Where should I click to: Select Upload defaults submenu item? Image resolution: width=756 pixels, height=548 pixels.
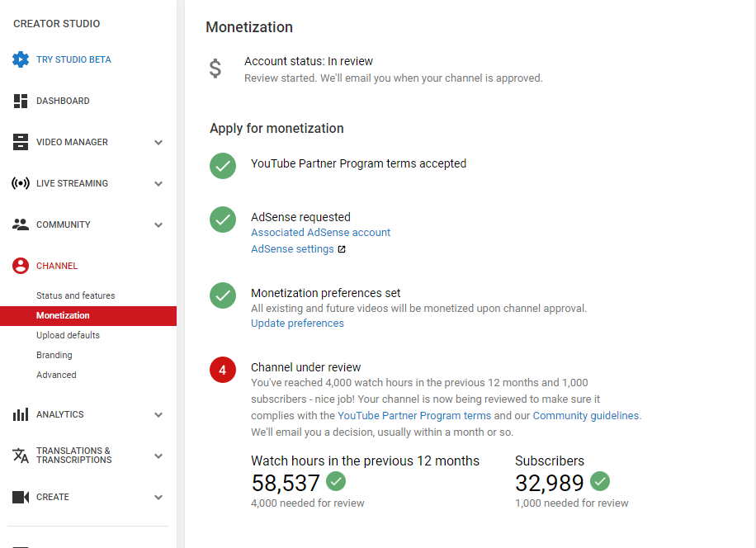[x=68, y=335]
